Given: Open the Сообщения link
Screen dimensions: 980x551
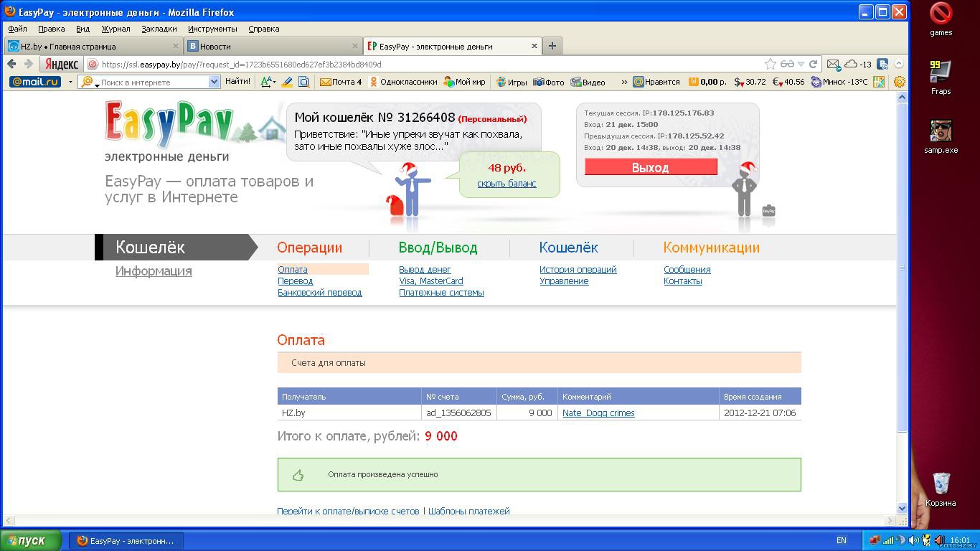Looking at the screenshot, I should pos(687,270).
